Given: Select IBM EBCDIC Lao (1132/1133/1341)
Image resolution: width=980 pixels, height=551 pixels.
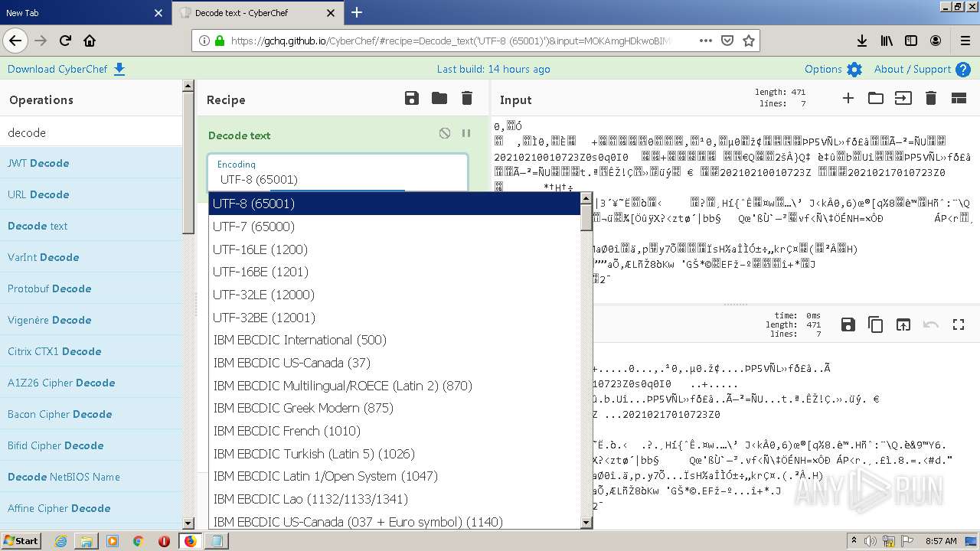Looking at the screenshot, I should click(x=395, y=499).
